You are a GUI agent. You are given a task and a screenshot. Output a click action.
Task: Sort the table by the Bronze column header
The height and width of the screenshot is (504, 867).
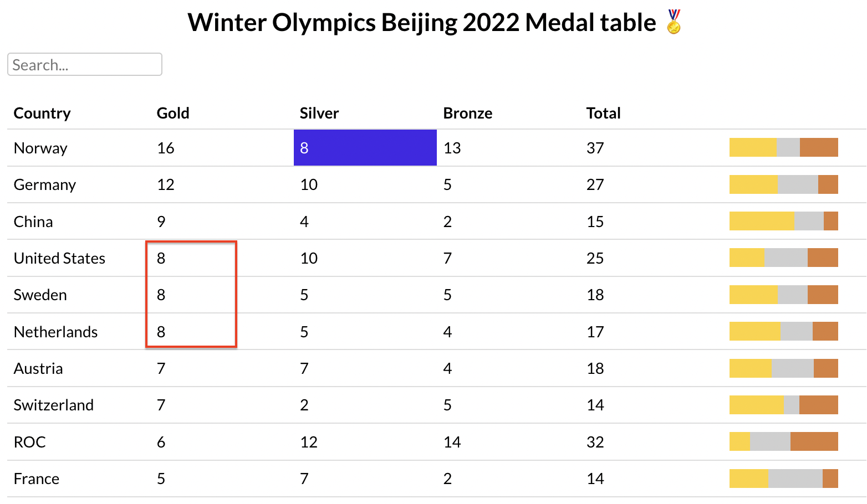(467, 113)
